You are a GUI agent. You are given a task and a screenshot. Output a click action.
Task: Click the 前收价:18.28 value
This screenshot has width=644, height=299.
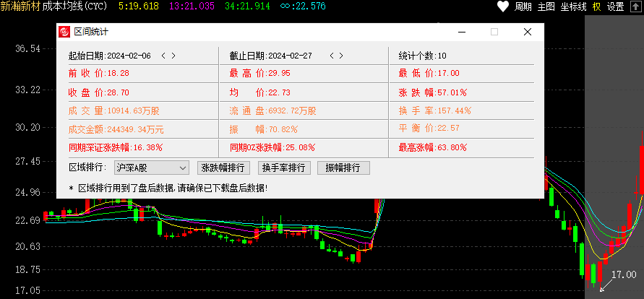coord(98,74)
